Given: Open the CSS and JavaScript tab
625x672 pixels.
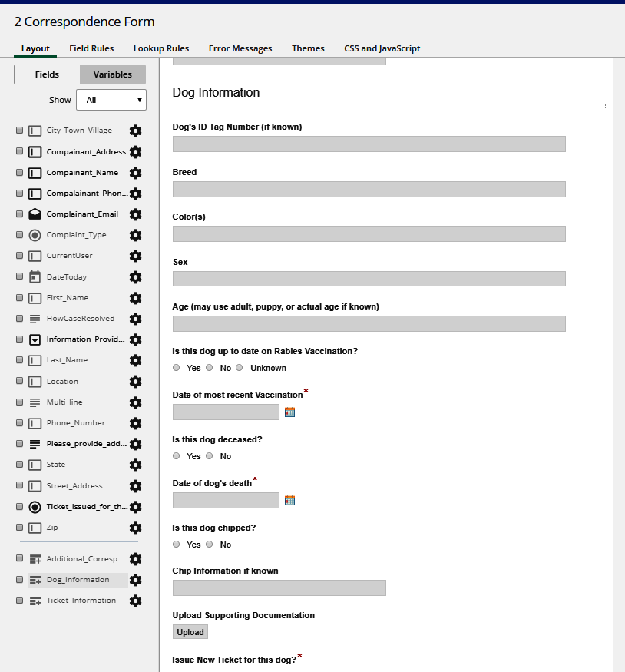Looking at the screenshot, I should 382,48.
